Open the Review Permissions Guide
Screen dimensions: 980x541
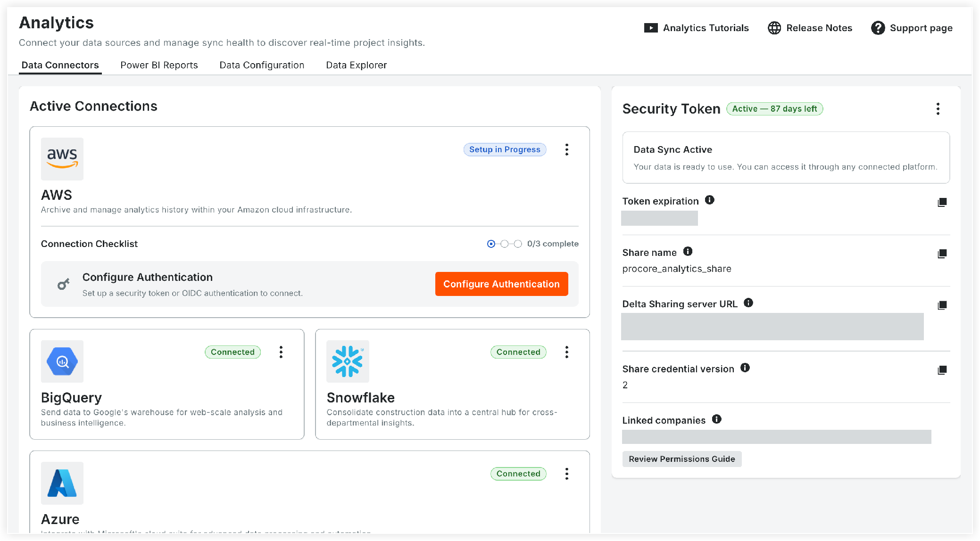point(682,459)
